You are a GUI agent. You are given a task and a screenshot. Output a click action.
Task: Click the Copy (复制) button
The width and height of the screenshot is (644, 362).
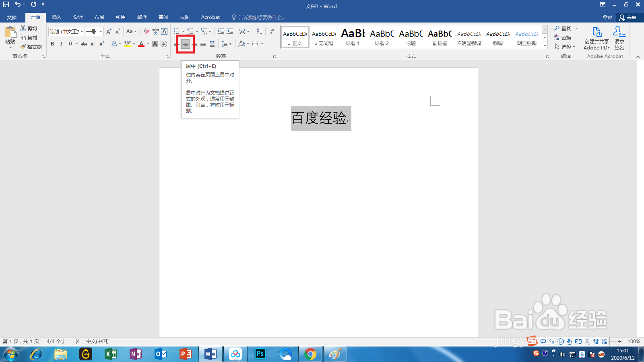point(29,37)
